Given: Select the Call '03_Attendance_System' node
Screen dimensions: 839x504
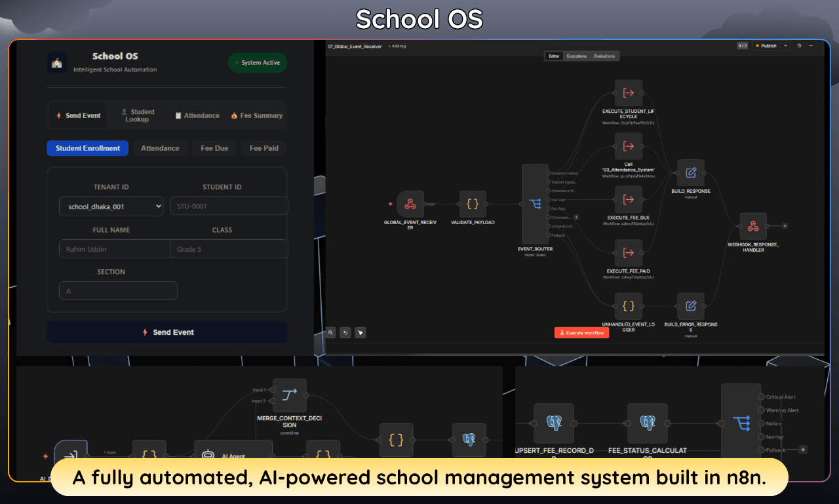Looking at the screenshot, I should coord(629,146).
